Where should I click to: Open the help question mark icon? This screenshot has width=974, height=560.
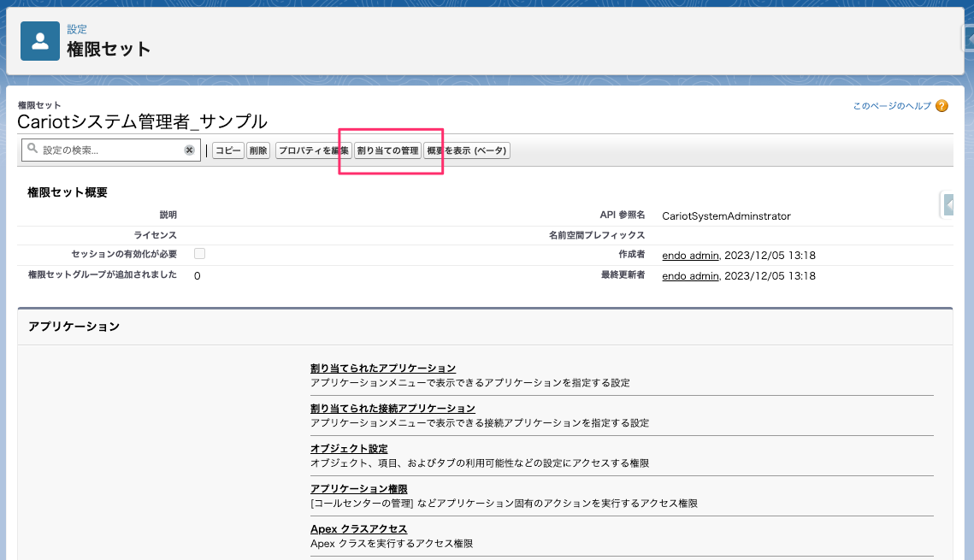point(942,106)
